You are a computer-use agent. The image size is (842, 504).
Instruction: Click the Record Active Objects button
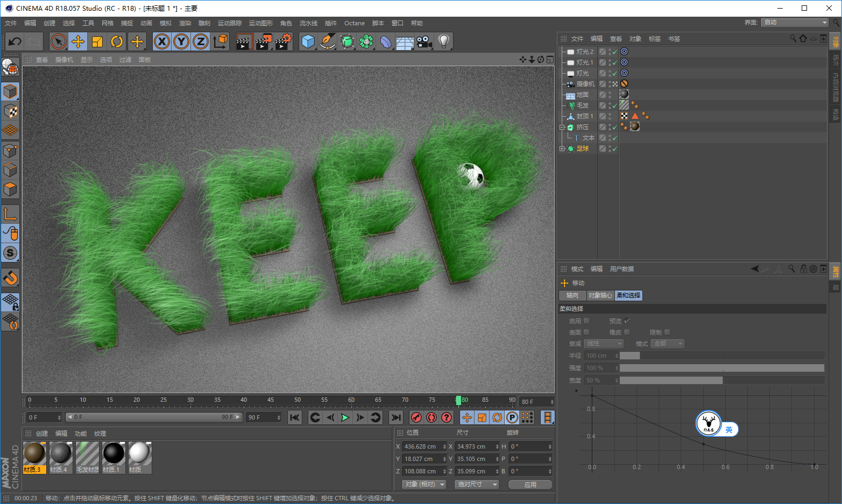pyautogui.click(x=416, y=417)
